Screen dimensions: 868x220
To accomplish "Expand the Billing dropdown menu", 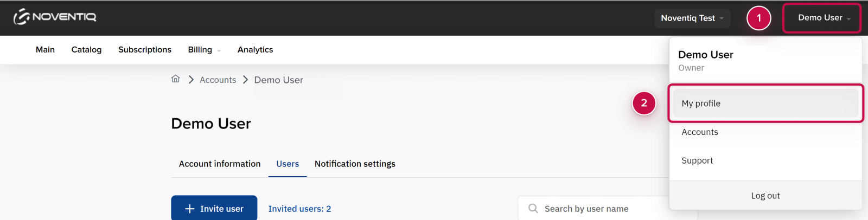I will (x=204, y=50).
